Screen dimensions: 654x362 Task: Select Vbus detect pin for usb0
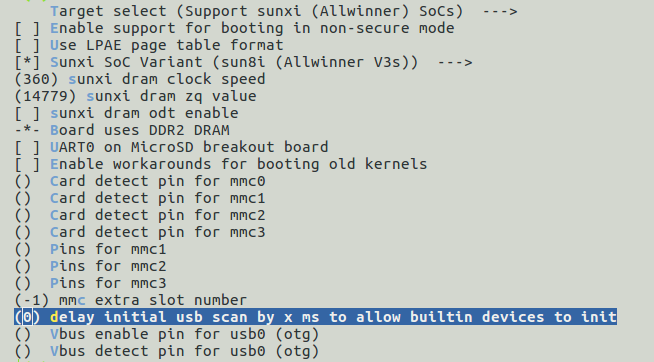tap(167, 352)
